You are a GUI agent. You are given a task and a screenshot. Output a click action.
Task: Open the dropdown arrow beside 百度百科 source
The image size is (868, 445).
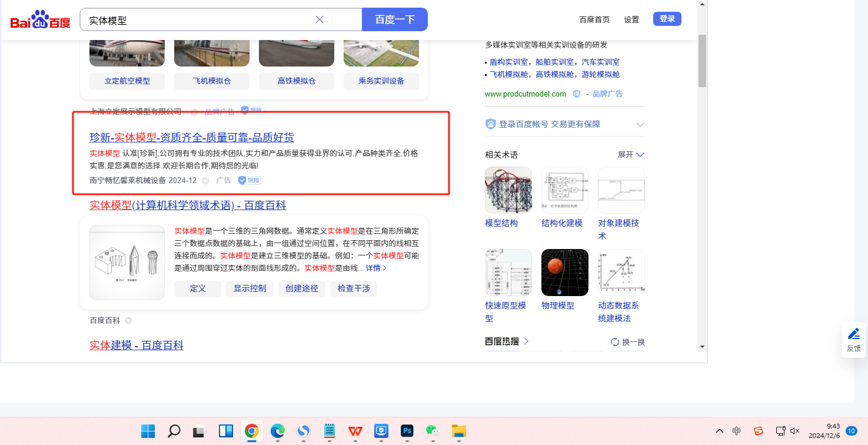(x=128, y=321)
